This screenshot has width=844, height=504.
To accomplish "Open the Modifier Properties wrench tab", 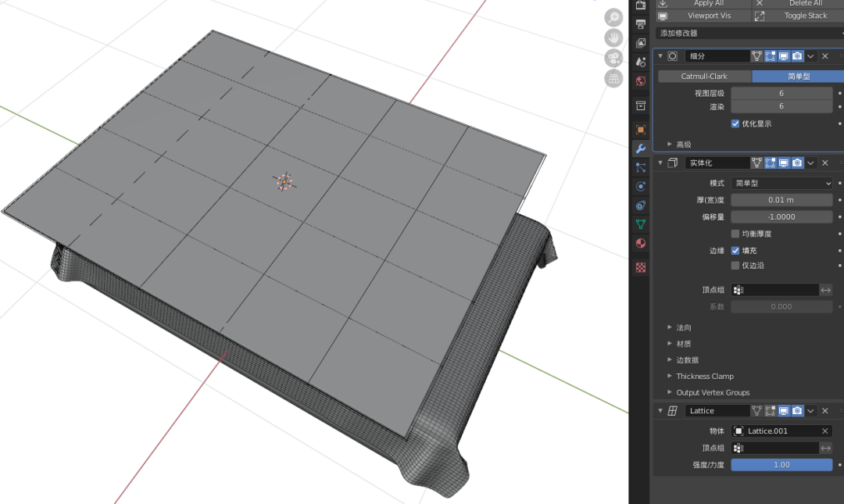I will [640, 147].
